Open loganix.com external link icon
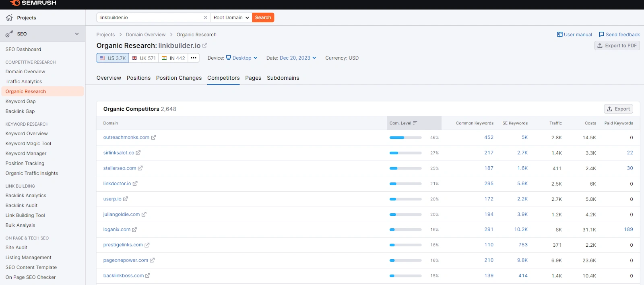The width and height of the screenshot is (644, 285). pyautogui.click(x=134, y=230)
